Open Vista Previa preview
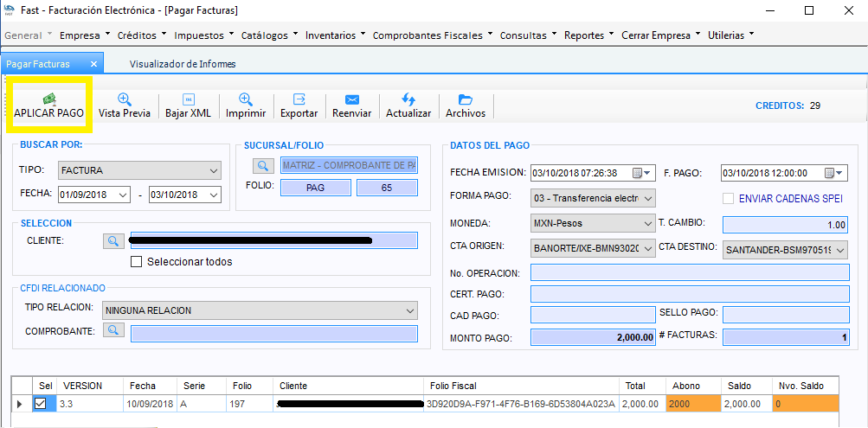Viewport: 868px width, 428px height. tap(125, 105)
